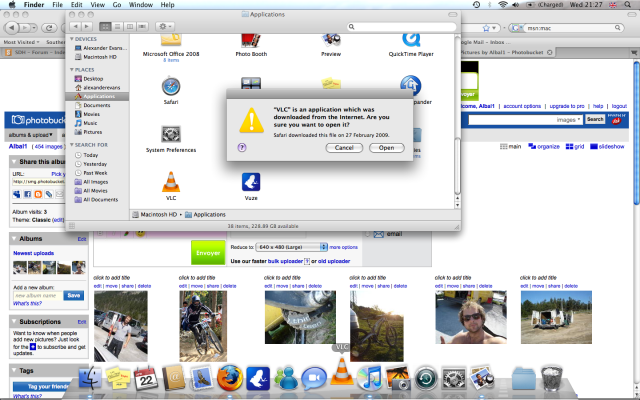Select the Photo Booth application icon
The image size is (640, 400).
click(251, 40)
